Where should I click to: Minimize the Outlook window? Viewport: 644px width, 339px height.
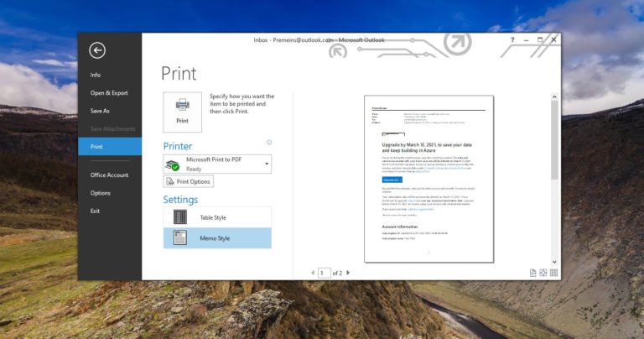(x=526, y=40)
